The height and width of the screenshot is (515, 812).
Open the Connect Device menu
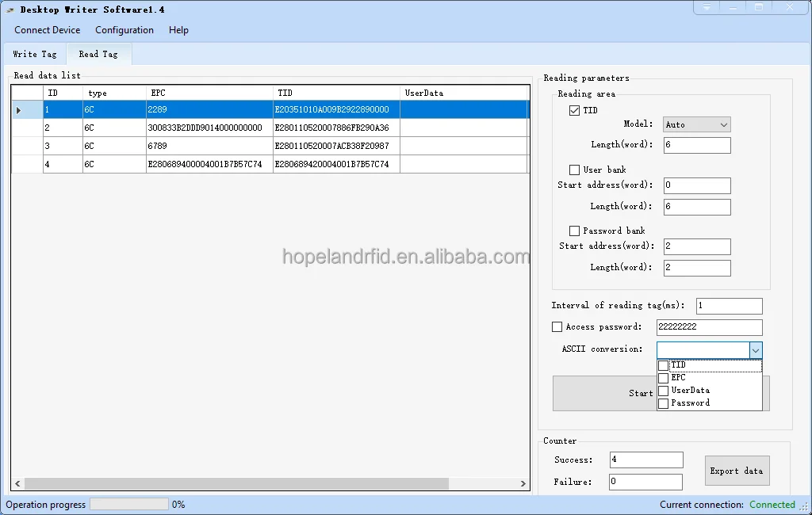point(48,30)
